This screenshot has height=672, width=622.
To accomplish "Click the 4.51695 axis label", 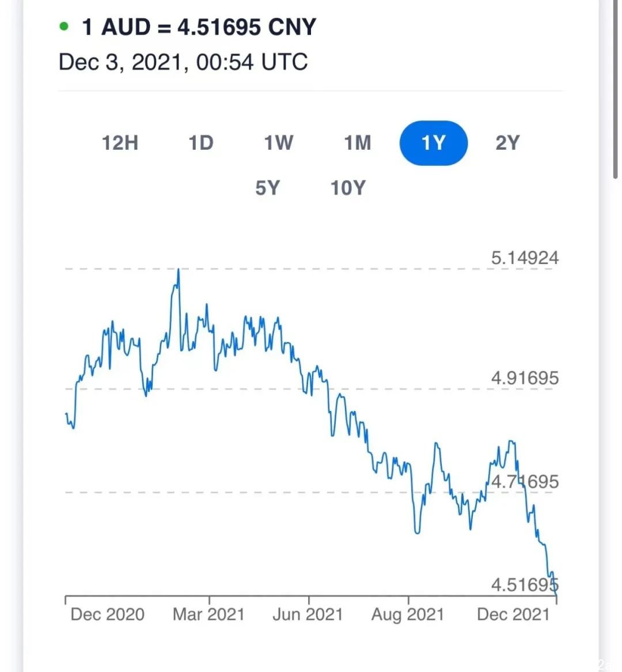I will [525, 584].
